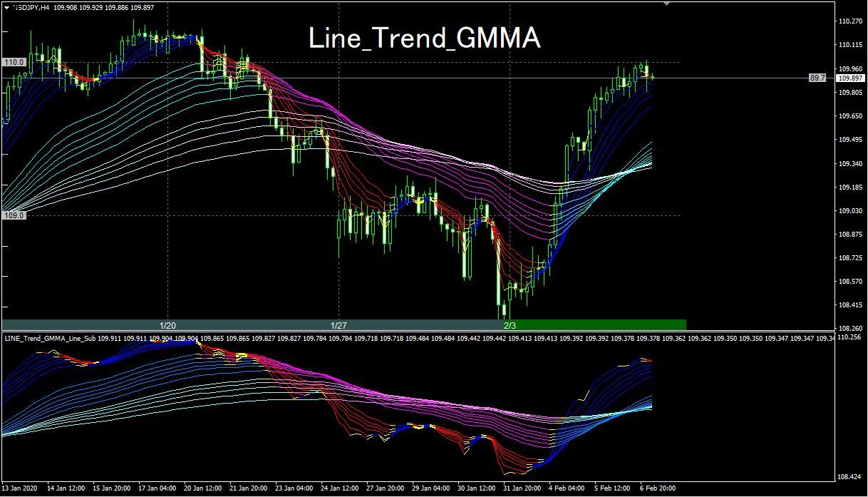Click the current price tag 109.897
868x497 pixels.
849,78
